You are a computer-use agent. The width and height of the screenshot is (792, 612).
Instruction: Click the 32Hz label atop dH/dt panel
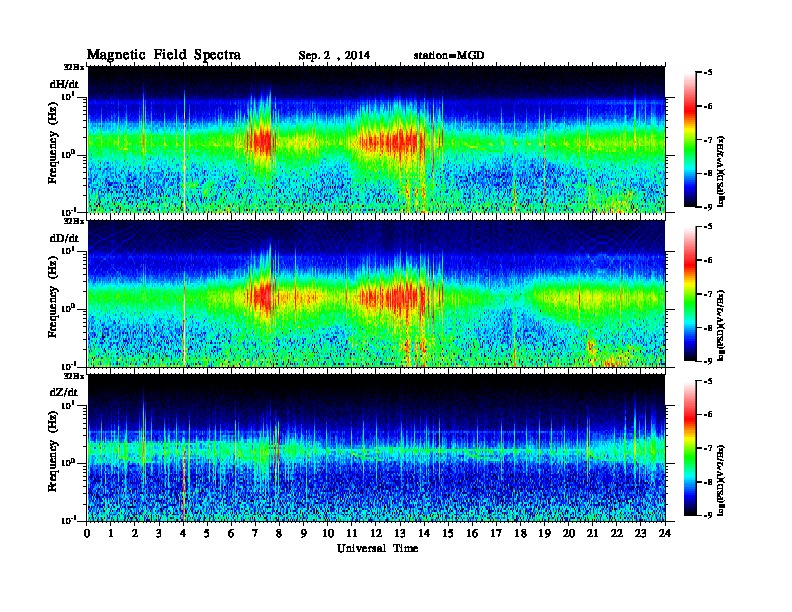click(73, 67)
